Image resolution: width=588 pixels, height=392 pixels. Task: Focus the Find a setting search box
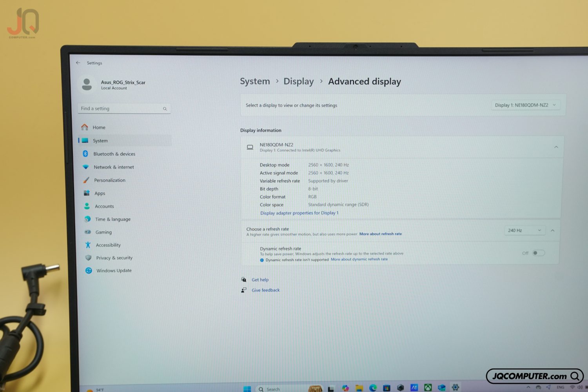pyautogui.click(x=124, y=109)
